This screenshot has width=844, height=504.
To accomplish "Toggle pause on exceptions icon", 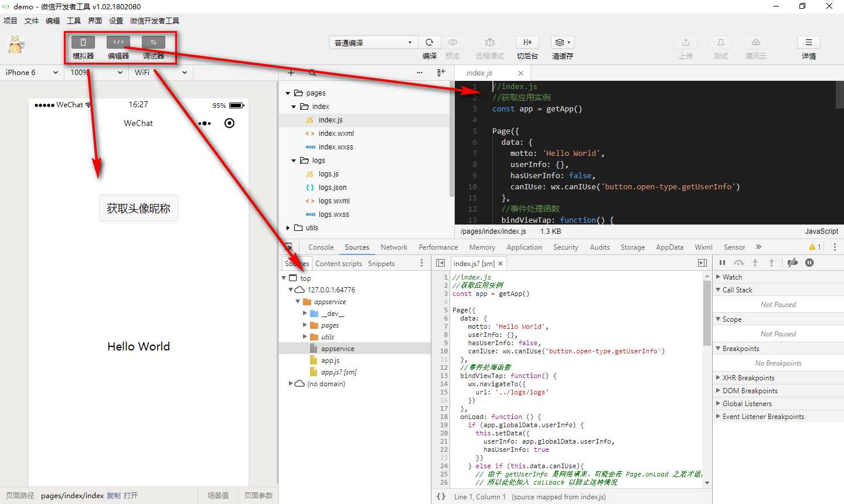I will click(x=809, y=263).
